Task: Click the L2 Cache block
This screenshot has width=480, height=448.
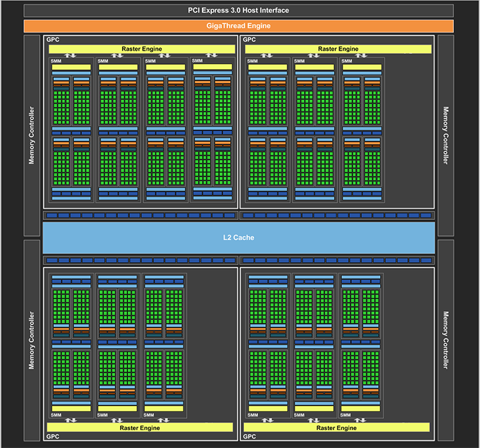Action: 239,237
